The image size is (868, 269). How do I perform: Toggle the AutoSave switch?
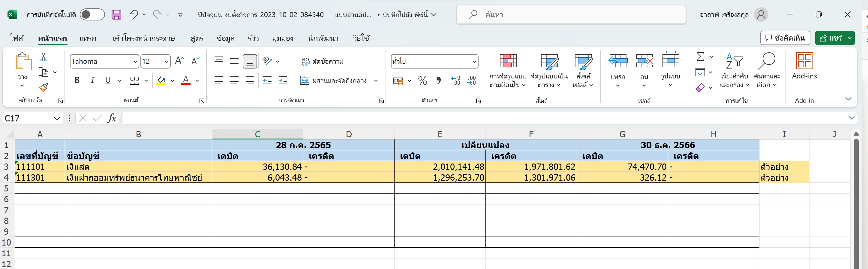(92, 14)
